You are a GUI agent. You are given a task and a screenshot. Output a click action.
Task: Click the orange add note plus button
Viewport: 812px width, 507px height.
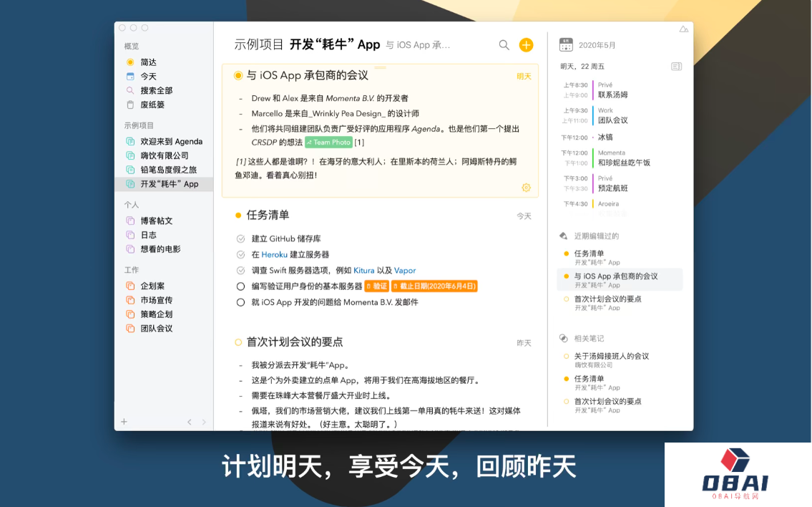[x=526, y=45]
